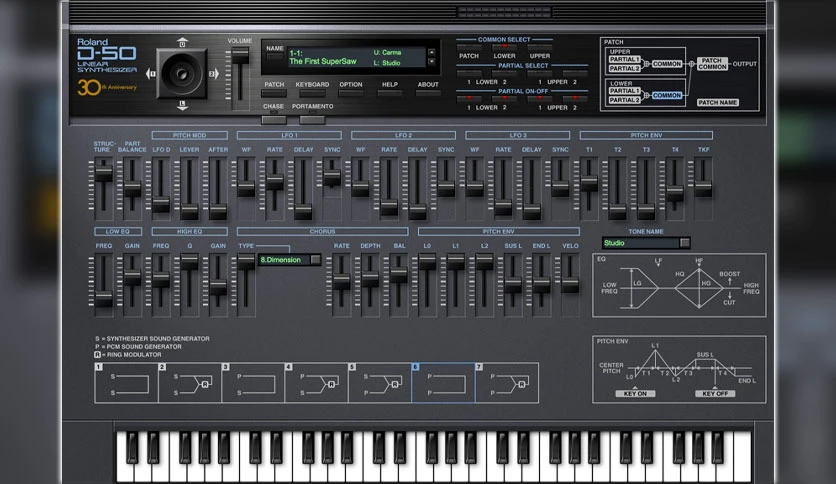The image size is (836, 484).
Task: Enable Common Select Patch button
Action: pyautogui.click(x=469, y=47)
